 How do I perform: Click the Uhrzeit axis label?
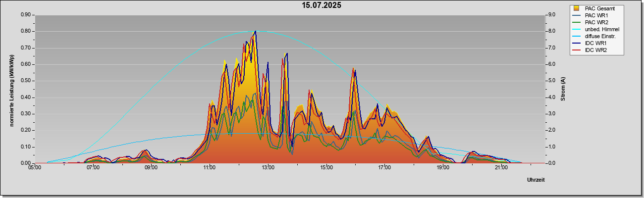tap(536, 180)
